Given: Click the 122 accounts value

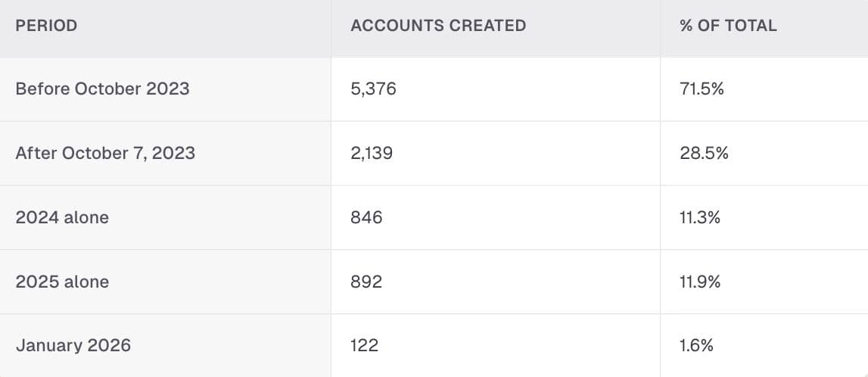Looking at the screenshot, I should coord(364,345).
